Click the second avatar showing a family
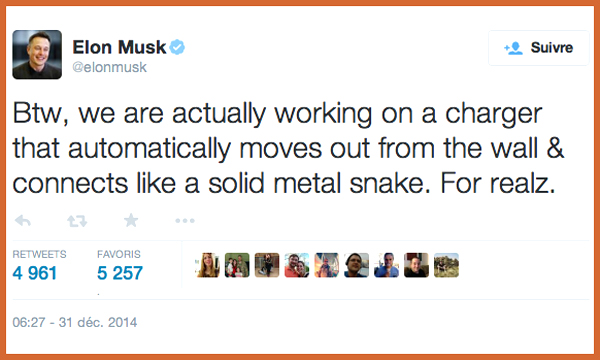 click(x=237, y=265)
